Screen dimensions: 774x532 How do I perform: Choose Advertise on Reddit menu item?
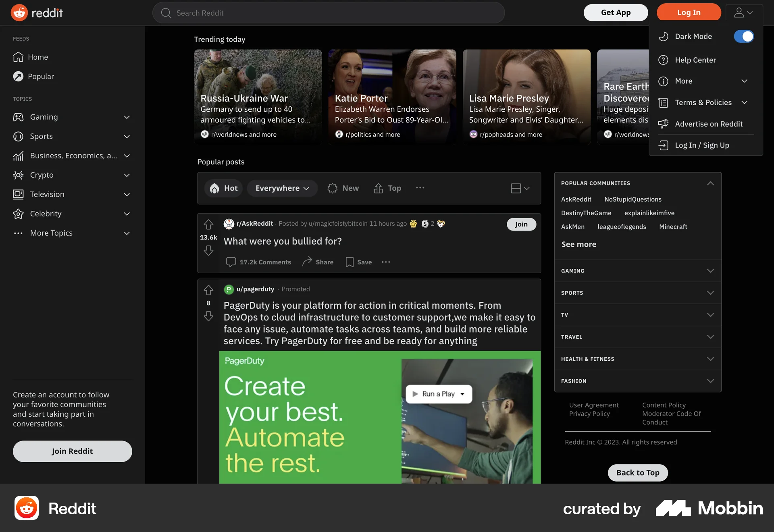click(709, 124)
